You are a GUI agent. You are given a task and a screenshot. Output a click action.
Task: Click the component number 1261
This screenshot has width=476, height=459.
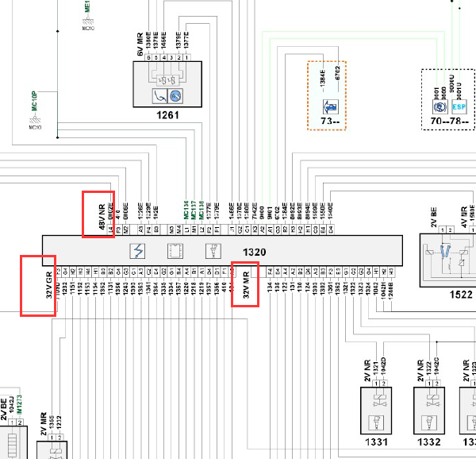pos(167,115)
